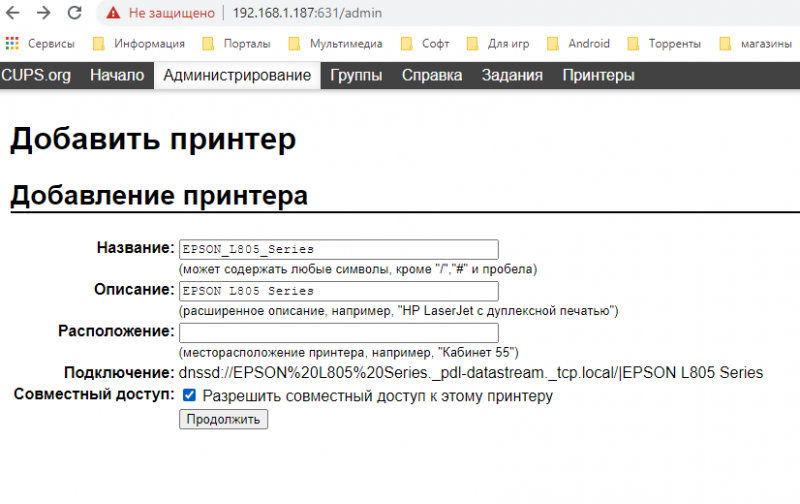Image resolution: width=800 pixels, height=504 pixels.
Task: Click the Добавление принтера subheading
Action: pos(159,195)
